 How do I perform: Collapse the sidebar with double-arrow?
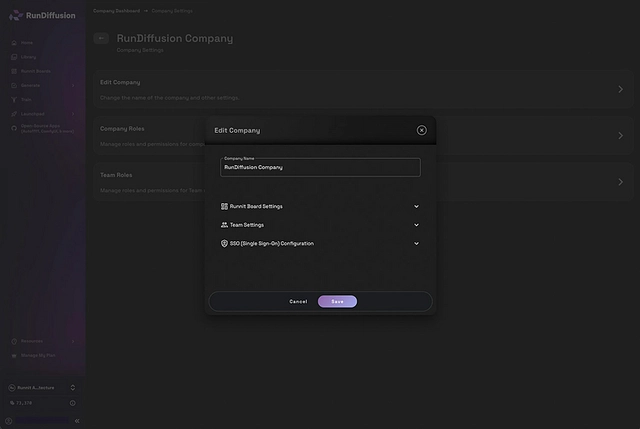(x=77, y=421)
